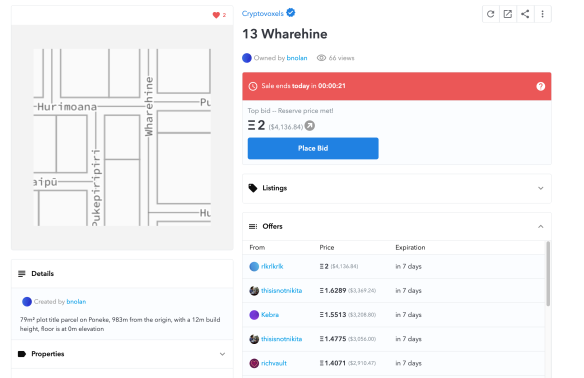The height and width of the screenshot is (378, 584).
Task: Click the Offers list icon
Action: tap(253, 226)
